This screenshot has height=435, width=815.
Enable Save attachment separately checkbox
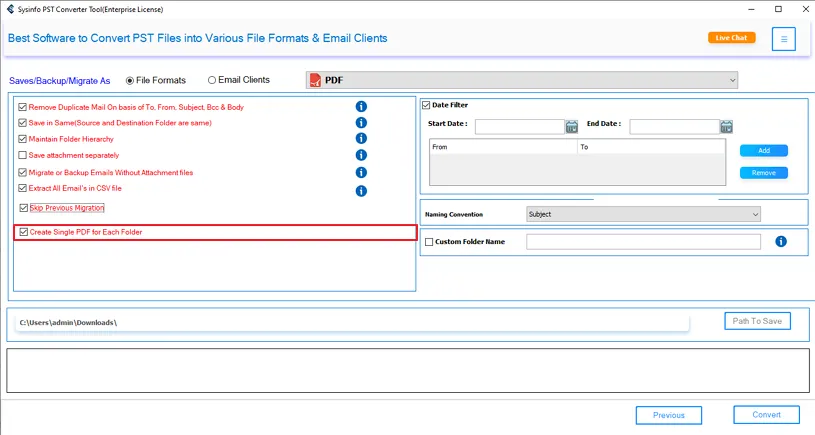point(24,155)
